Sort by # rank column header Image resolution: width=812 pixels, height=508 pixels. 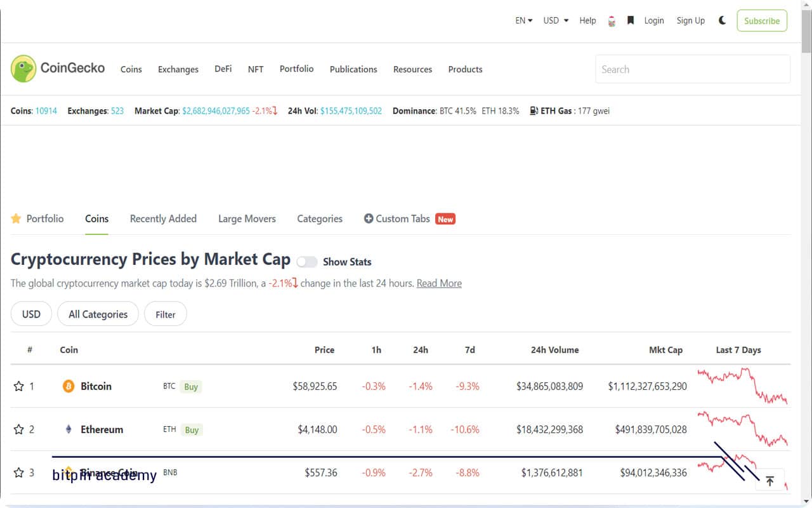pyautogui.click(x=30, y=350)
